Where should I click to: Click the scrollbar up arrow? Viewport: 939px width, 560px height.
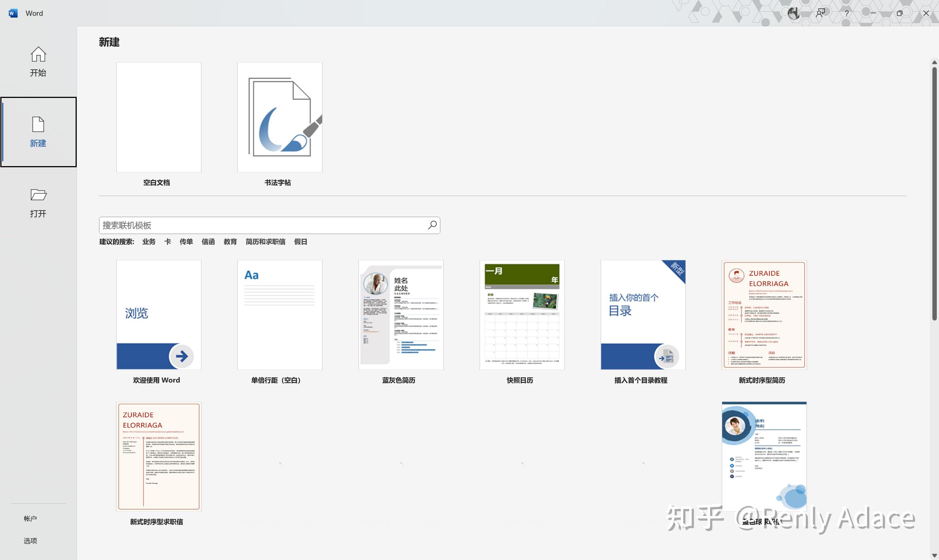pos(935,62)
